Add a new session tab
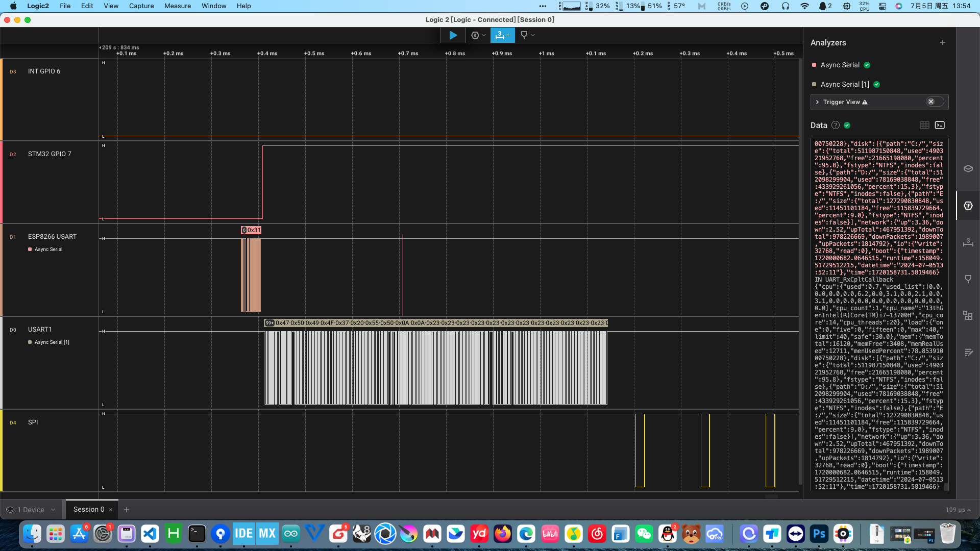Viewport: 980px width, 551px height. [x=127, y=510]
